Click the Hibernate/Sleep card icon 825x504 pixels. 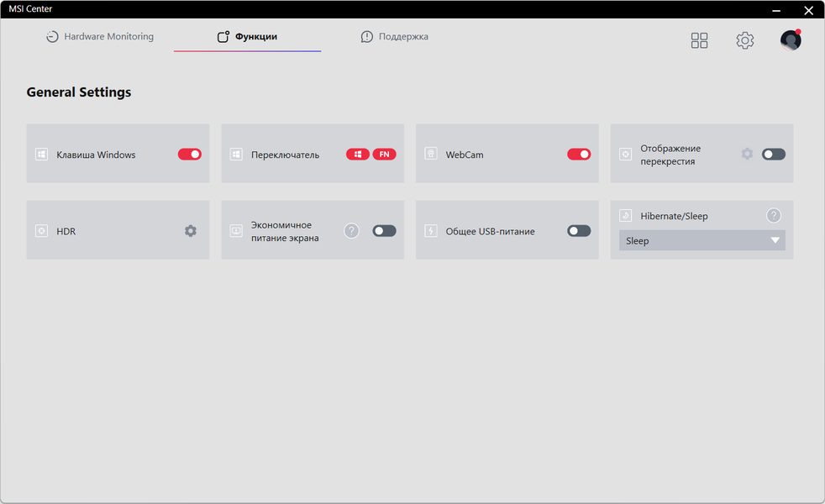click(626, 215)
